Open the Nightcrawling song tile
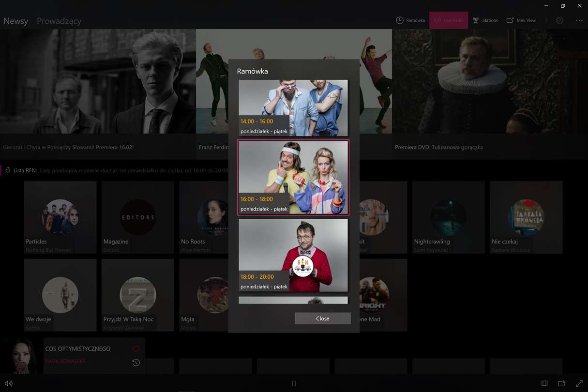This screenshot has width=588, height=392. (449, 217)
